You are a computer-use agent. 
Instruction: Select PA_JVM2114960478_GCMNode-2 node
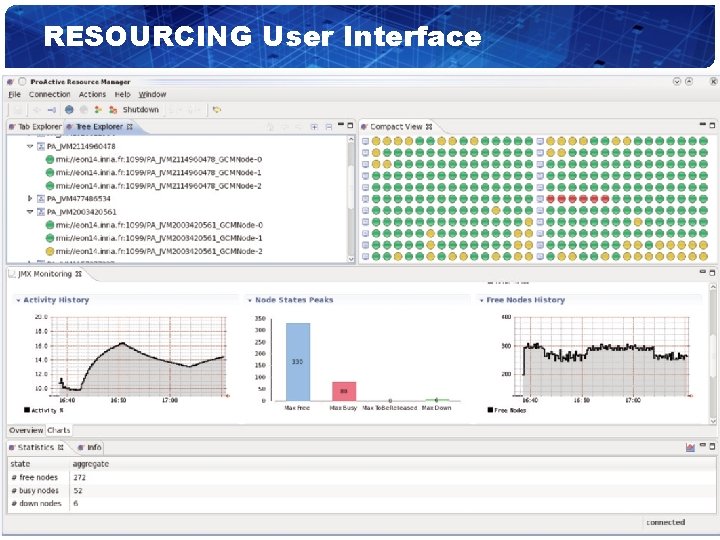click(154, 186)
